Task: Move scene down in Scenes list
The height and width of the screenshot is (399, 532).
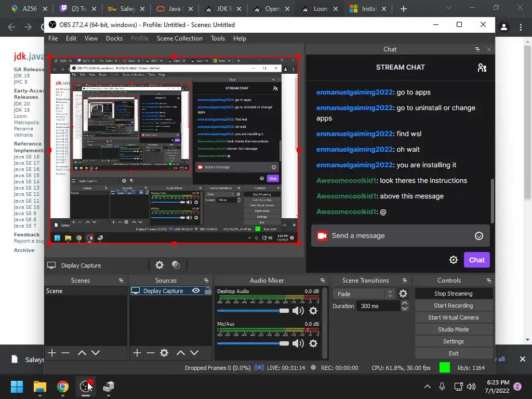Action: [96, 353]
